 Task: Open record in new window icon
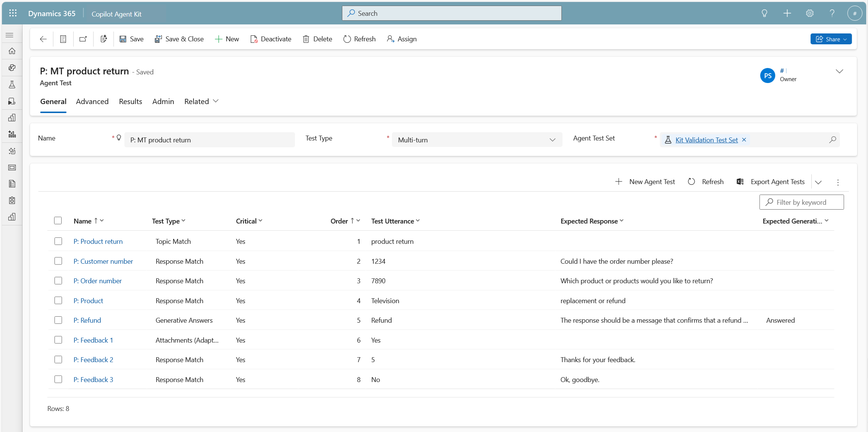[x=83, y=39]
